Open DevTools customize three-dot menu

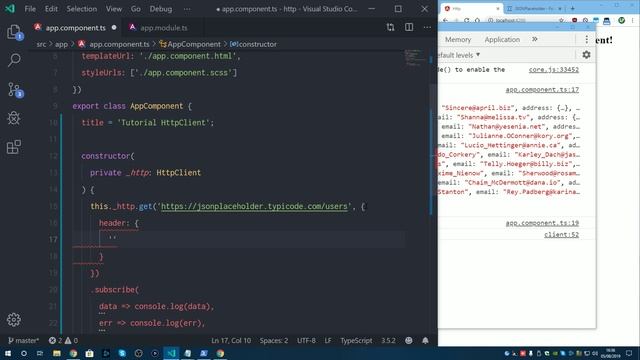click(587, 39)
